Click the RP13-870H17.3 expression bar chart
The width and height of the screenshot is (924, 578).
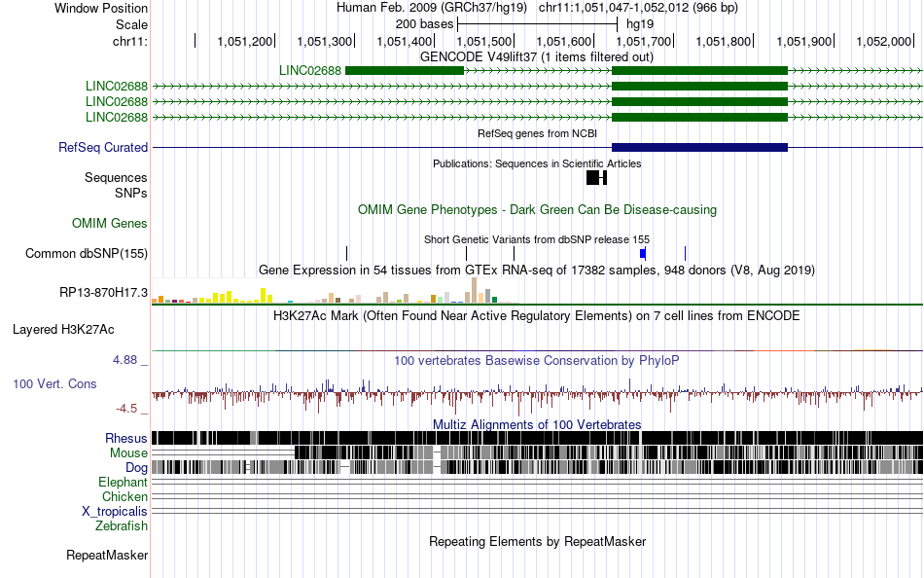click(x=335, y=290)
